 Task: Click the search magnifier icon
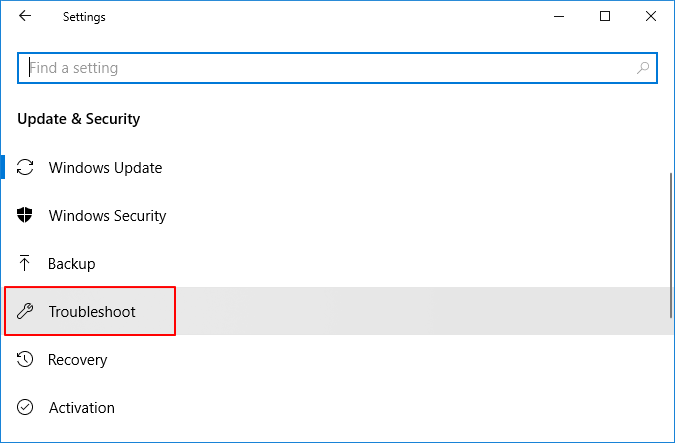tap(644, 68)
